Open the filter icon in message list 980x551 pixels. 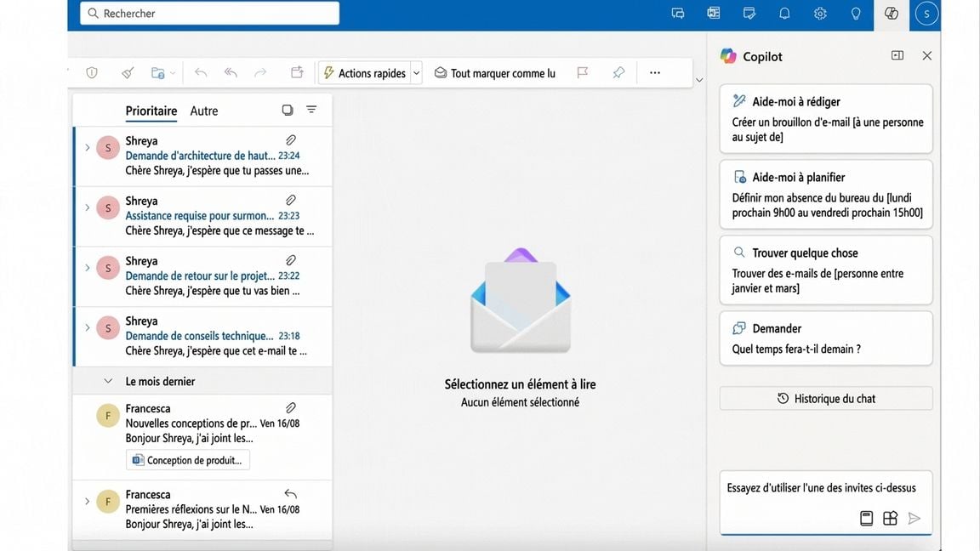coord(311,110)
